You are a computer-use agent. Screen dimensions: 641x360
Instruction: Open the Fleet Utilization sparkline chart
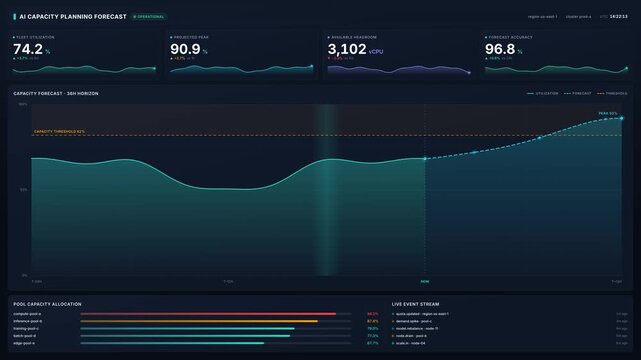click(84, 69)
